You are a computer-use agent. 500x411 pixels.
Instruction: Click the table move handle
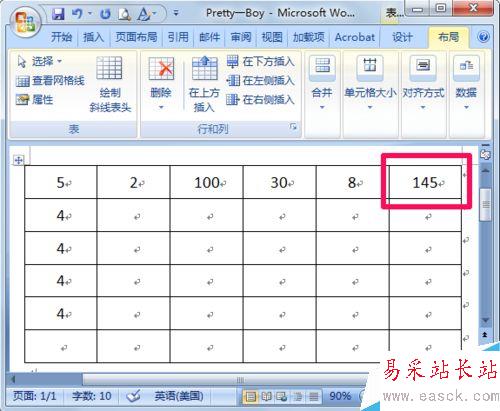point(18,160)
